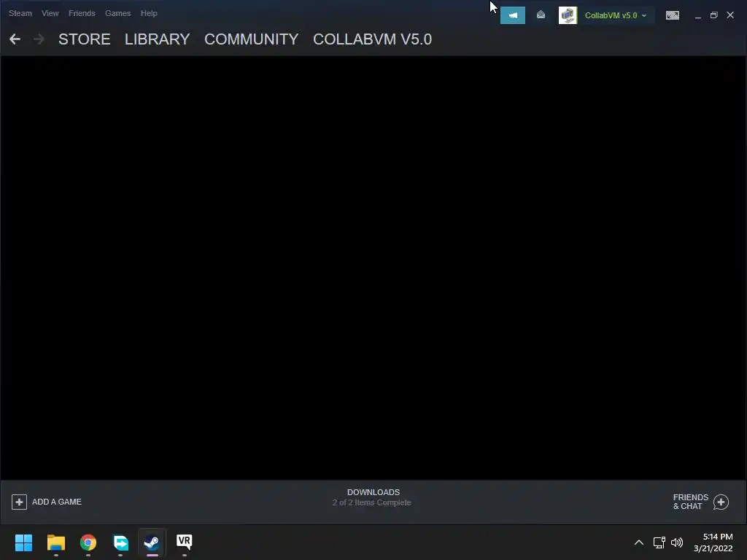
Task: Click the CollabVM profile avatar
Action: point(568,15)
